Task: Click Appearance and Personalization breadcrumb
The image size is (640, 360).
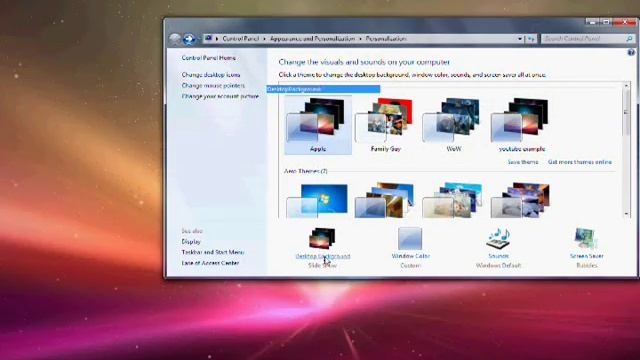Action: (312, 39)
